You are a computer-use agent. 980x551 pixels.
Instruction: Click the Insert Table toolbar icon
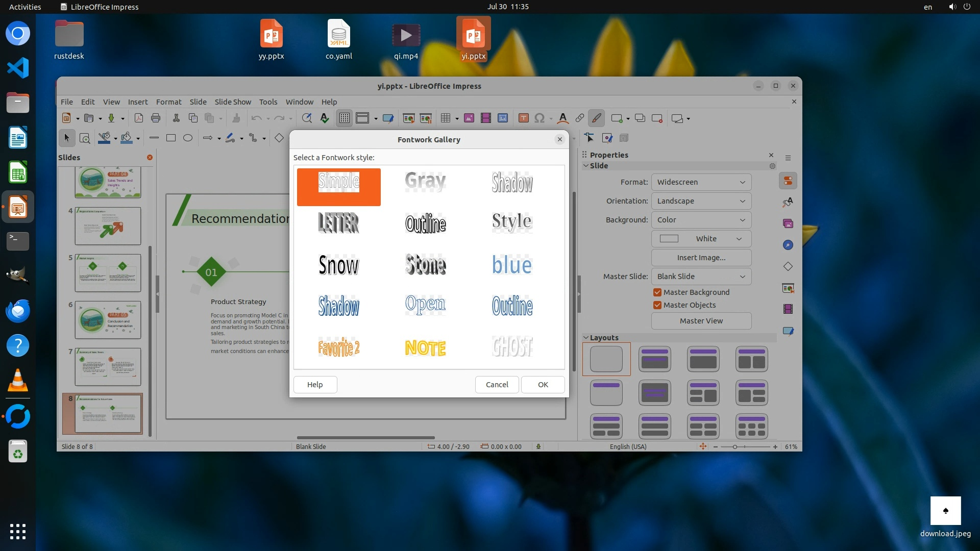[446, 118]
